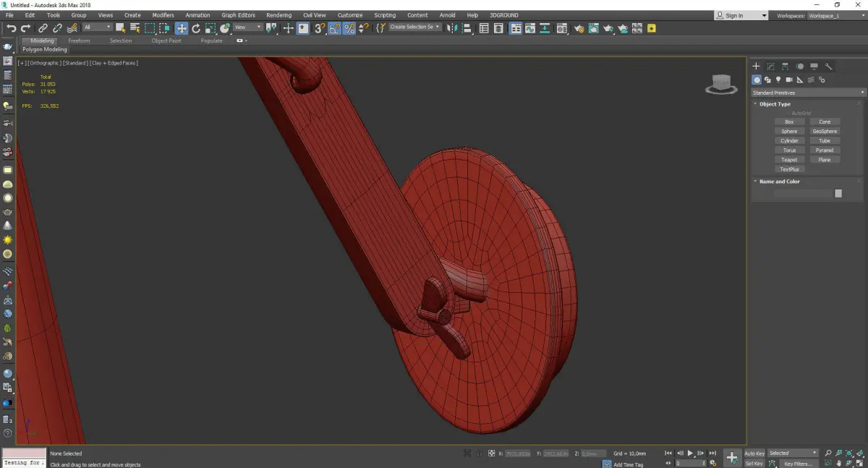Open the key mode 'Selected' dropdown
This screenshot has height=468, width=868.
coord(793,453)
